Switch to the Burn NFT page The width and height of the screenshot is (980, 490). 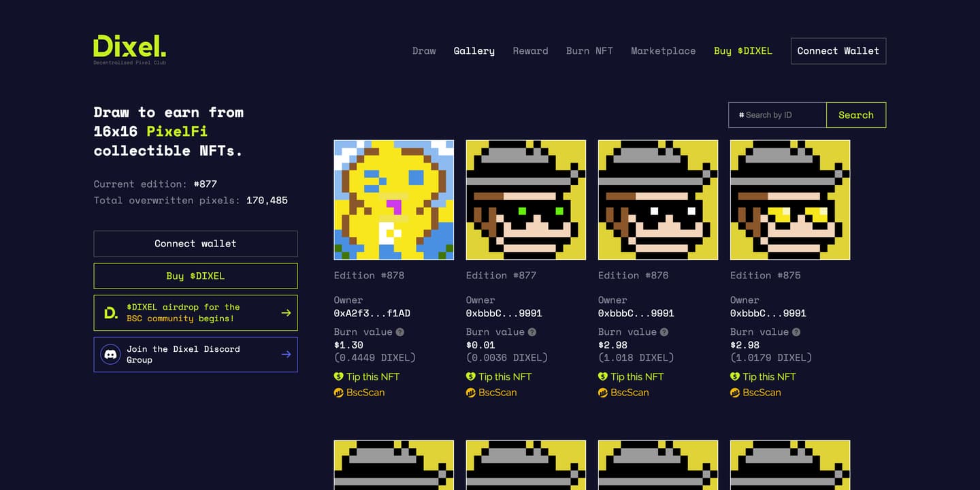(x=589, y=51)
